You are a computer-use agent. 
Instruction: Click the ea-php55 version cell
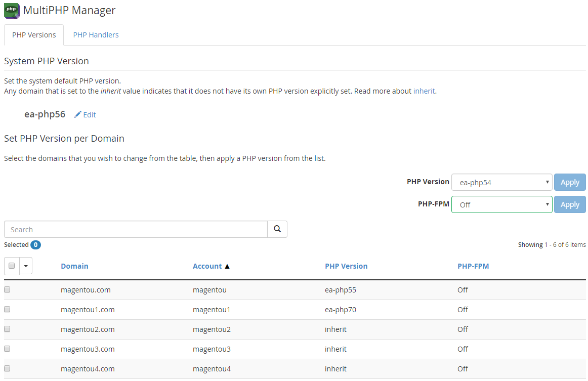[x=341, y=290]
